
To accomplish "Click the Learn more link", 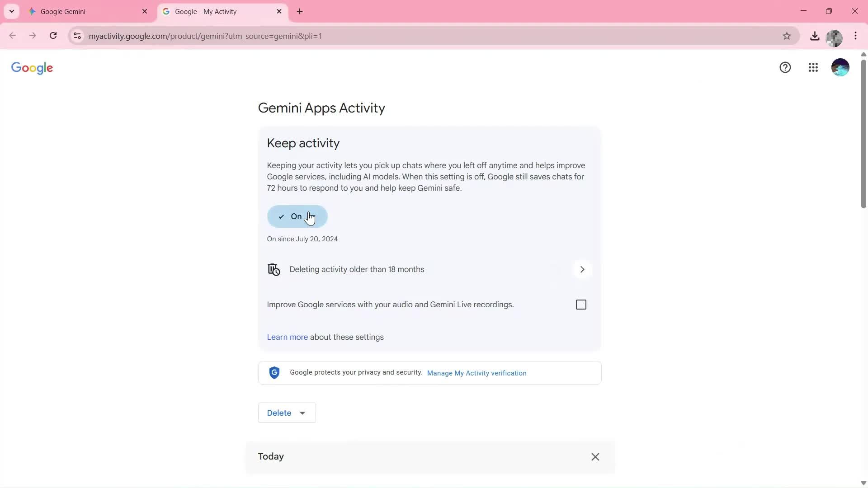I will tap(287, 337).
